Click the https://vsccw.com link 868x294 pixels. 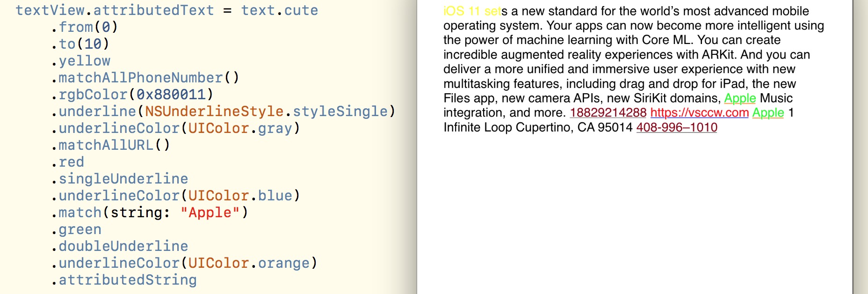click(699, 113)
